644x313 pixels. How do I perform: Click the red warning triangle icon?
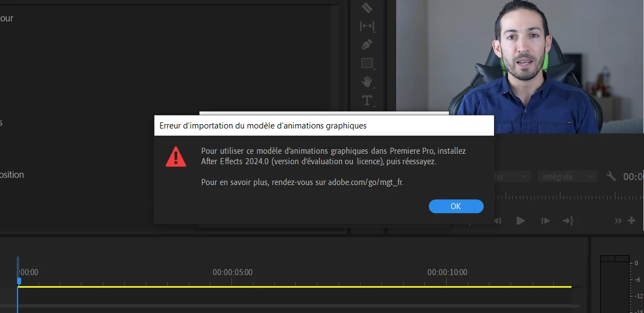click(x=176, y=156)
